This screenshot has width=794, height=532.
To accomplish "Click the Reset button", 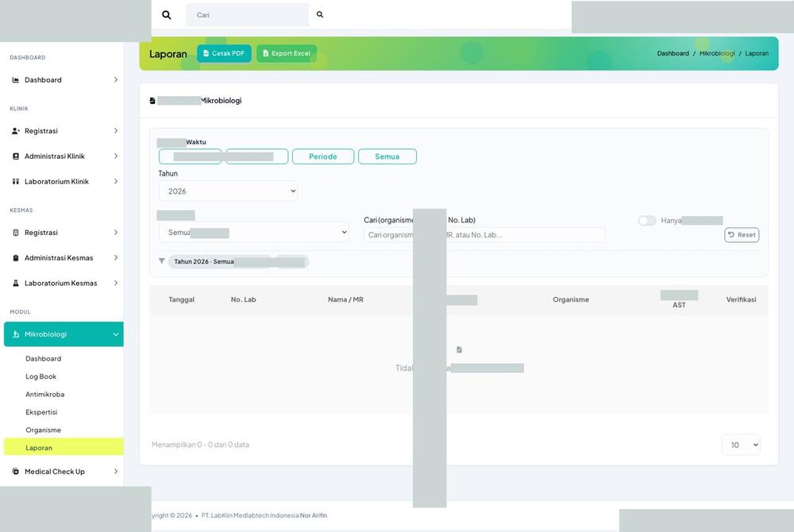I will point(742,235).
